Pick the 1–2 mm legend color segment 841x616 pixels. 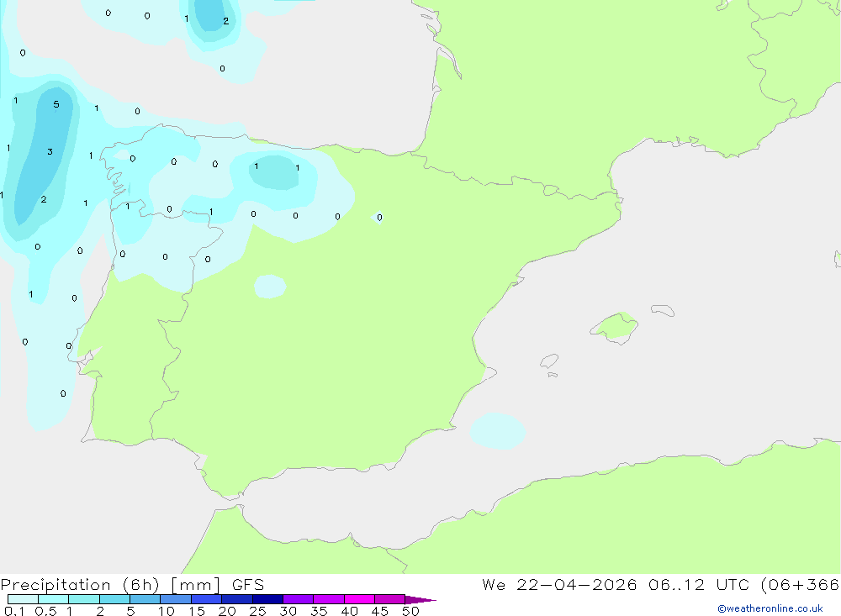84,599
